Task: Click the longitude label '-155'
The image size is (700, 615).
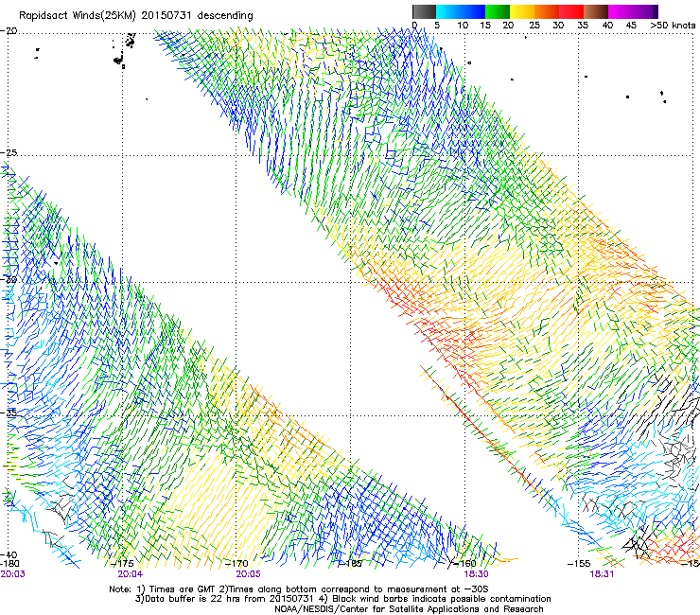Action: point(579,564)
